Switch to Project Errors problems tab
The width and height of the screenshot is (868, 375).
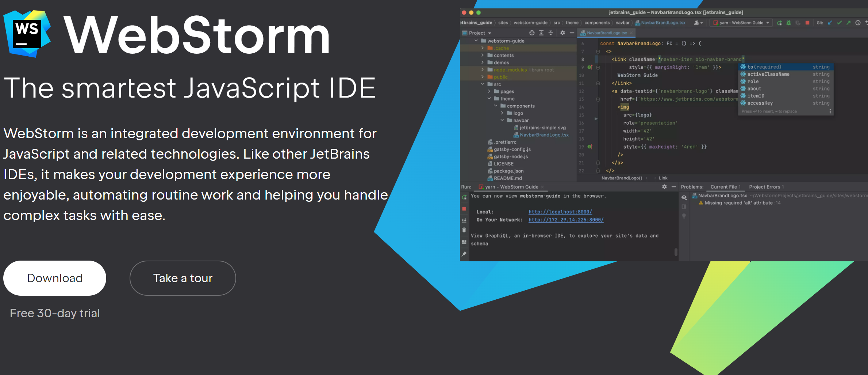click(x=766, y=187)
